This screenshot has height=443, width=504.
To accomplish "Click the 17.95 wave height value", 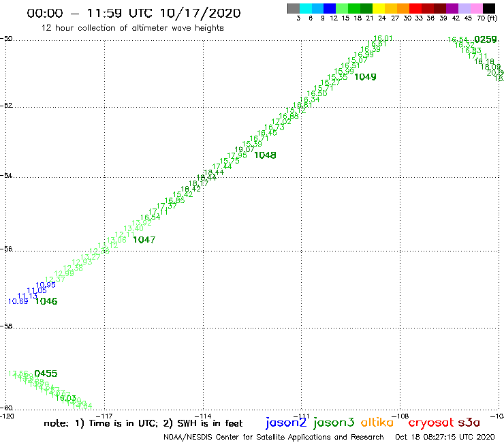I will (x=237, y=155).
